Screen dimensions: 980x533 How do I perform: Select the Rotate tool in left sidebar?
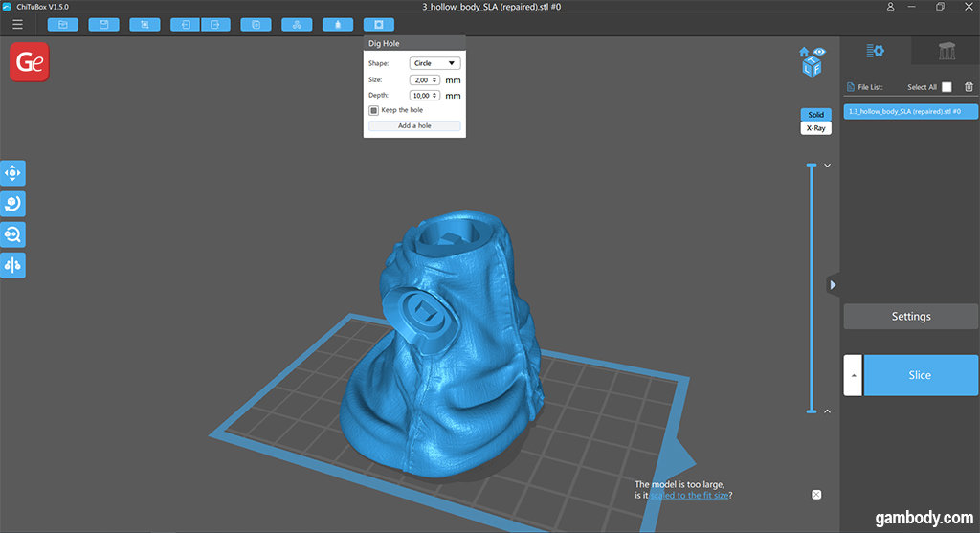(x=13, y=204)
